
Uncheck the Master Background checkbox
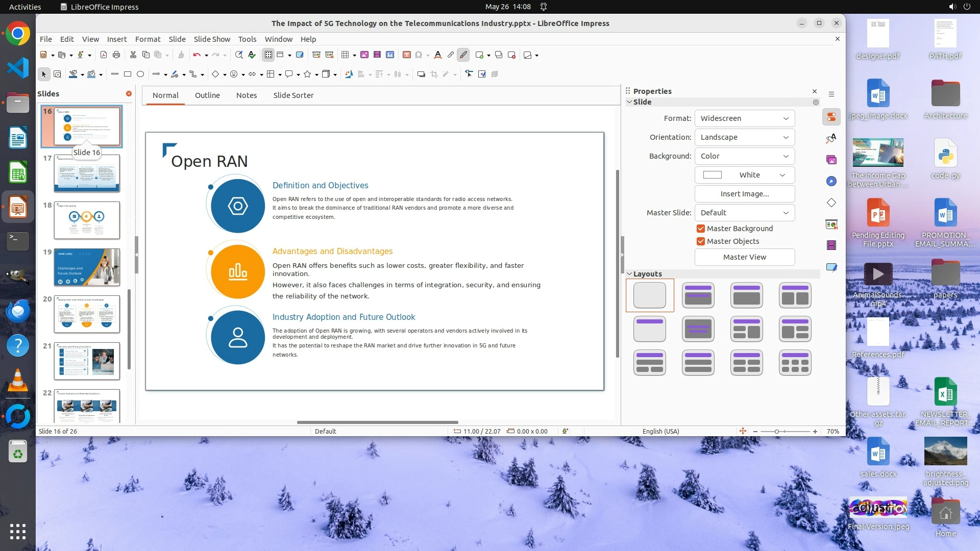tap(701, 229)
